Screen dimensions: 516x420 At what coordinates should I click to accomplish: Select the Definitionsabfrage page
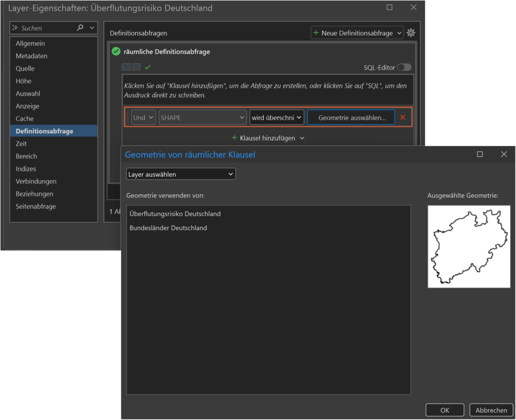click(54, 131)
